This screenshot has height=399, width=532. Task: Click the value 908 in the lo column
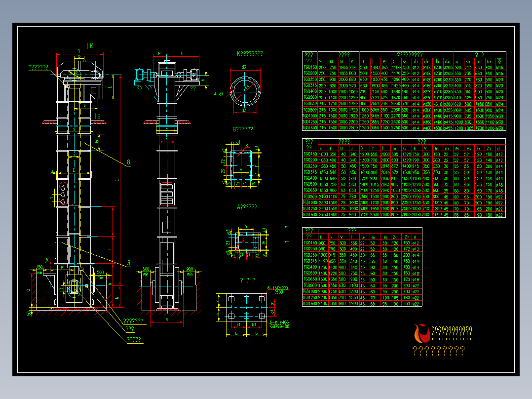click(x=394, y=184)
